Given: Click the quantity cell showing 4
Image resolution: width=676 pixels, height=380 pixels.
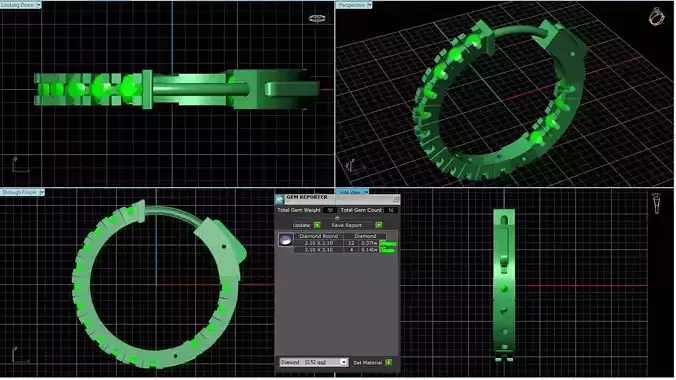Looking at the screenshot, I should pos(351,250).
